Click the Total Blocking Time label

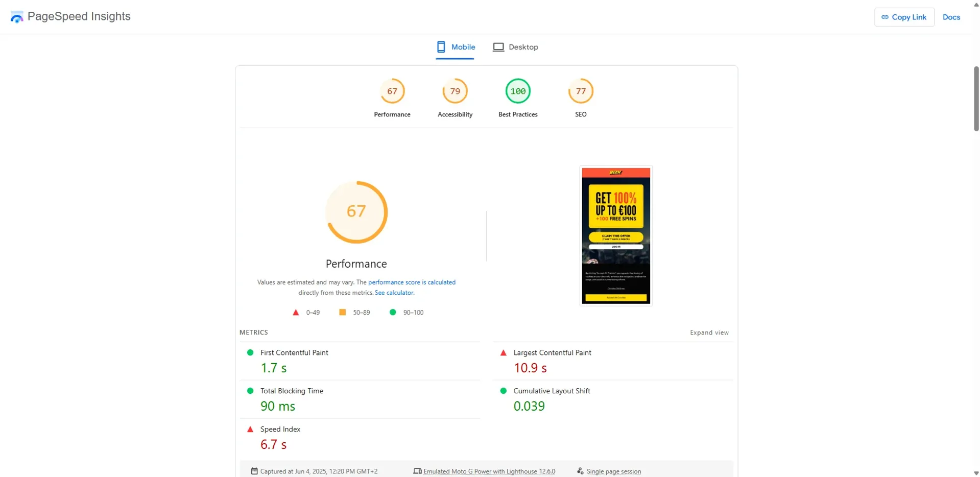[x=292, y=391]
